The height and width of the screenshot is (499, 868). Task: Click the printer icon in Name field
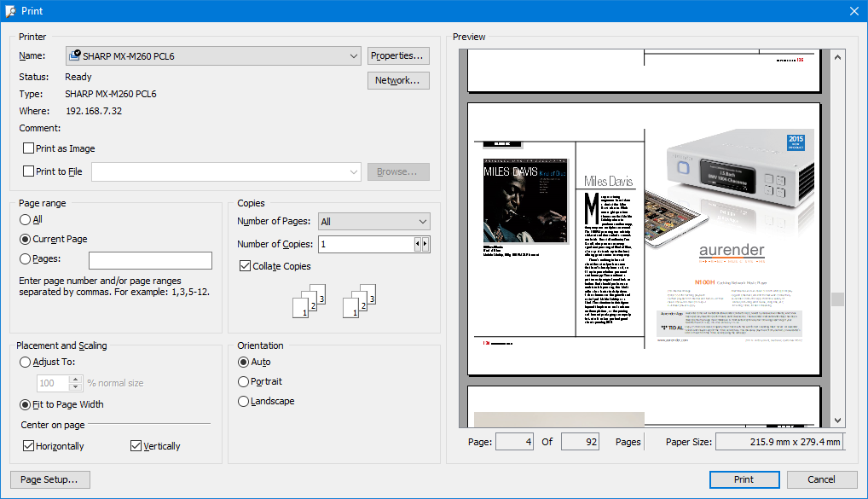(74, 56)
